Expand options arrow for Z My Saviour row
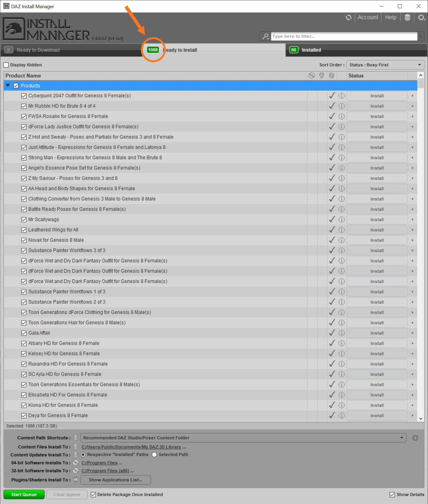The width and height of the screenshot is (428, 504). [412, 178]
